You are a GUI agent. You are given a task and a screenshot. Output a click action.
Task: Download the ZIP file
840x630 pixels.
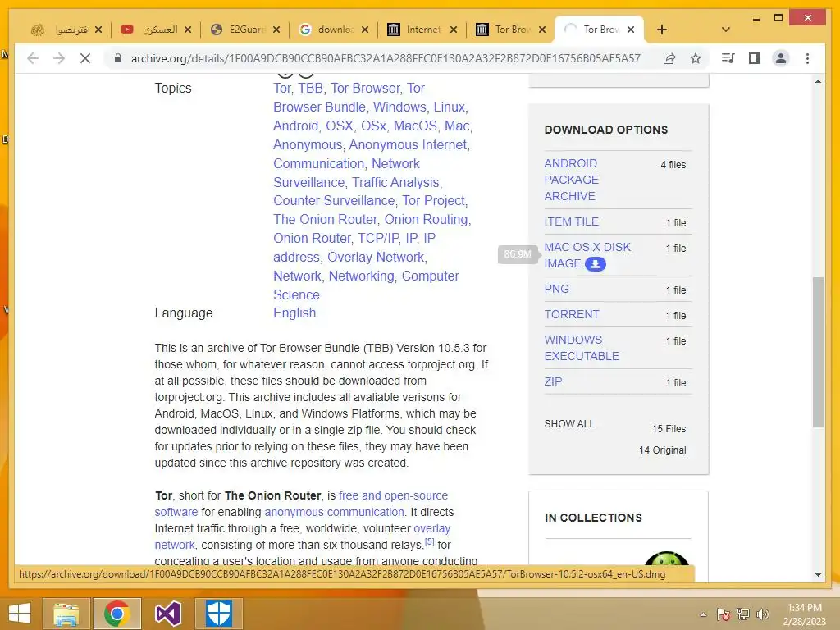tap(553, 381)
